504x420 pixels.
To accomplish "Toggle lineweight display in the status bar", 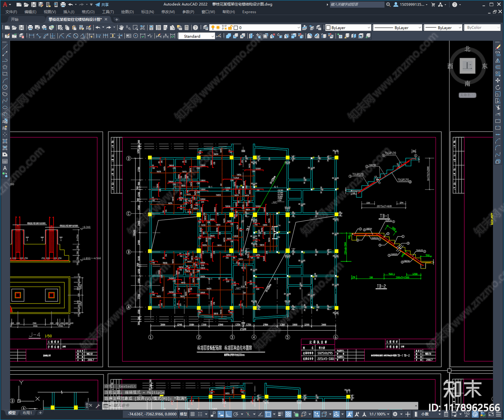I will click(280, 414).
